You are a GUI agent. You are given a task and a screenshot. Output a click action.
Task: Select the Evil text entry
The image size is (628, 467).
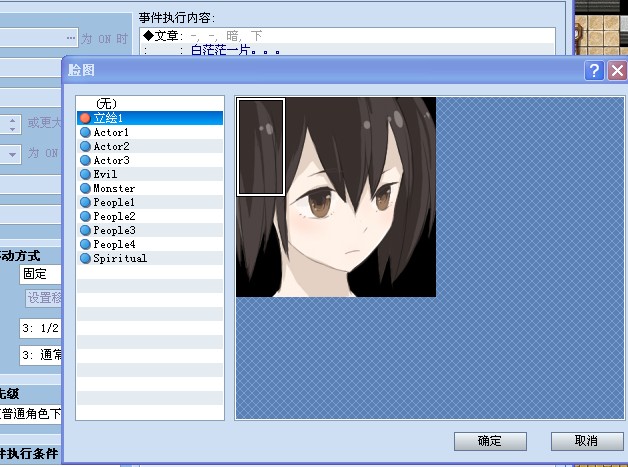[x=105, y=174]
